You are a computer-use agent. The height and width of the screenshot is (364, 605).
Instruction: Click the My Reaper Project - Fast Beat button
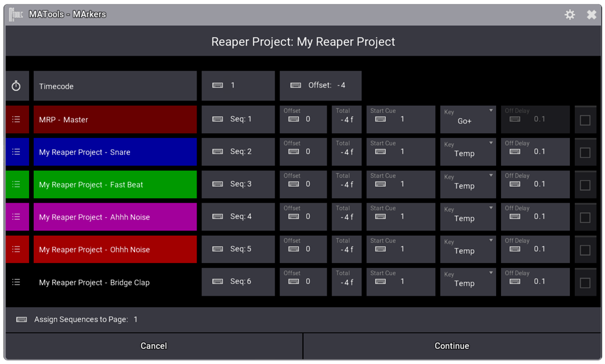coord(115,184)
